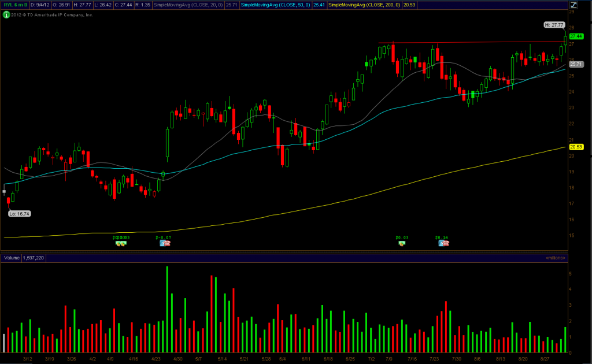Image resolution: width=592 pixels, height=364 pixels.
Task: Click the 5/14 date axis label
Action: [x=222, y=359]
